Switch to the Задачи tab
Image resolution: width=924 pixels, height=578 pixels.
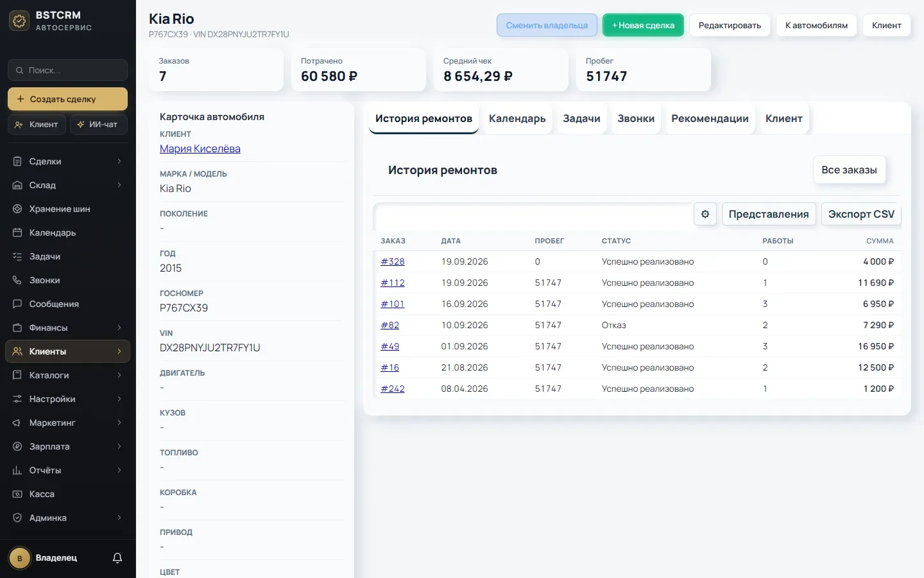[x=581, y=119]
